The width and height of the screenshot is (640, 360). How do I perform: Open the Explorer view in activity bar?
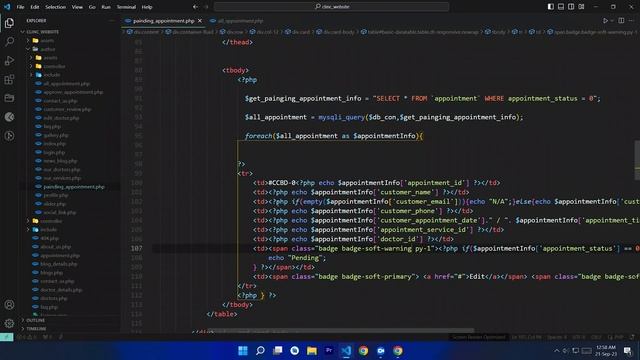pos(9,23)
